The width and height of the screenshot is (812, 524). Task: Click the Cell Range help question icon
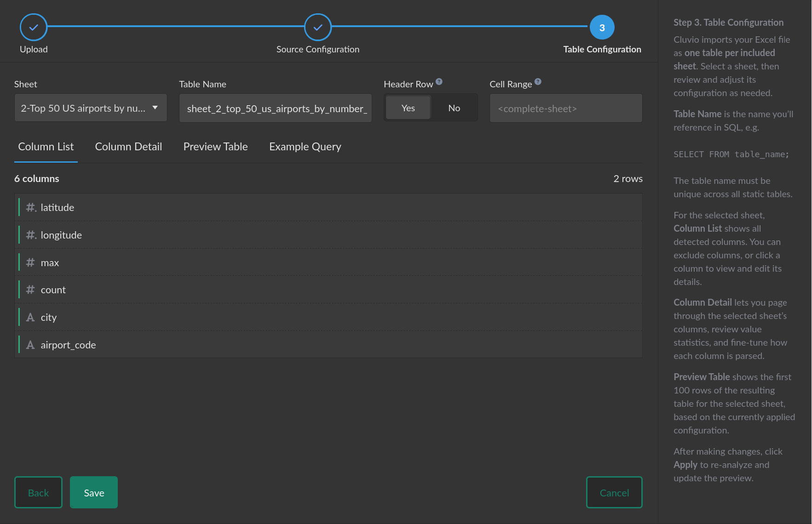(x=538, y=81)
